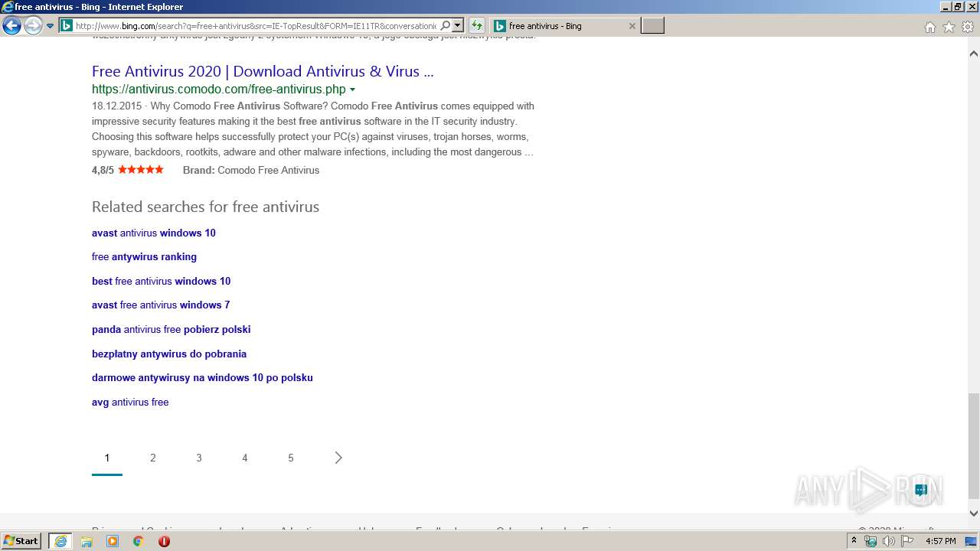Open Chrome from the taskbar
Image resolution: width=980 pixels, height=551 pixels.
click(139, 541)
